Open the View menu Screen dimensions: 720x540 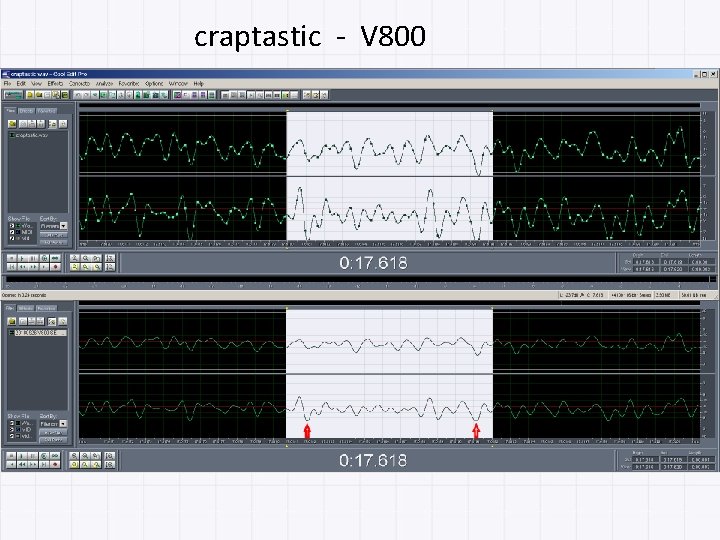coord(37,83)
